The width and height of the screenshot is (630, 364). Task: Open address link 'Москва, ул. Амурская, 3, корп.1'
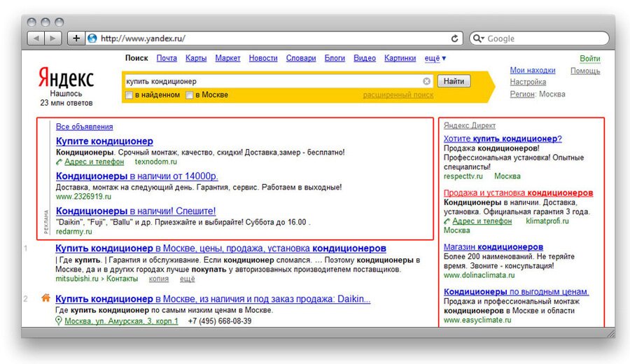click(121, 321)
